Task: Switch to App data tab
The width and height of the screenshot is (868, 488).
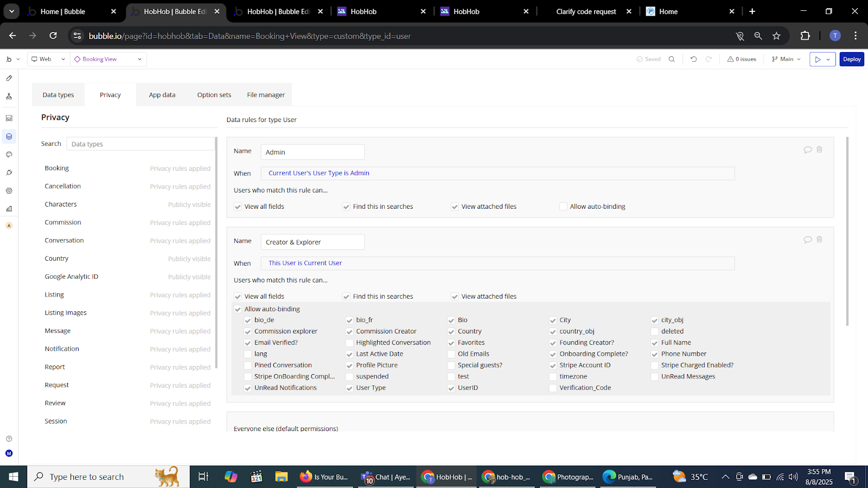Action: point(162,95)
